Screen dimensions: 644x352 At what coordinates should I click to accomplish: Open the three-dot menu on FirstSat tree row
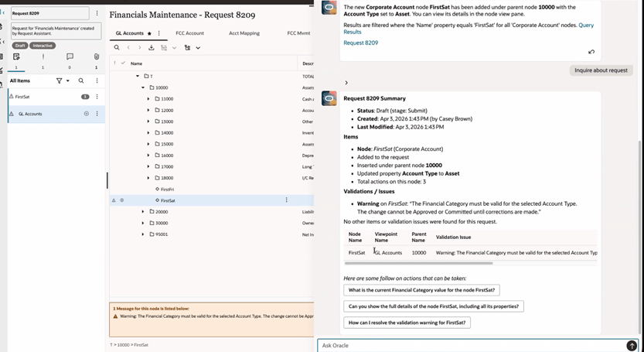coord(287,200)
